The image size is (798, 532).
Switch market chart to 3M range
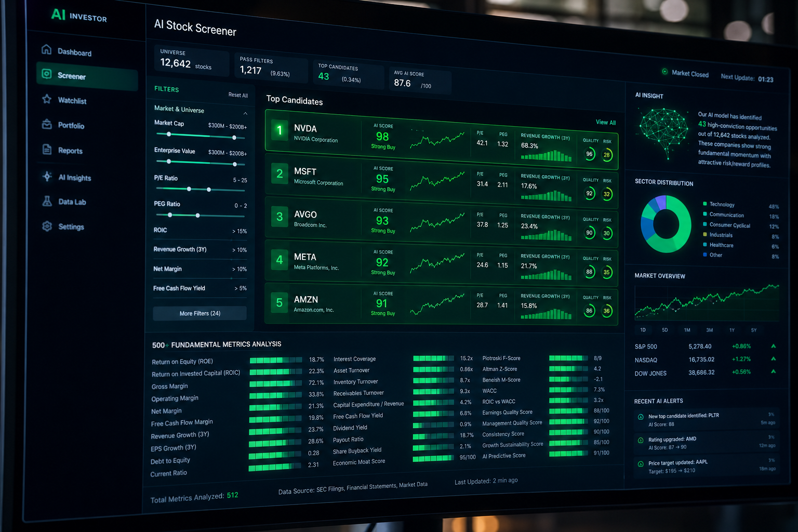[709, 330]
